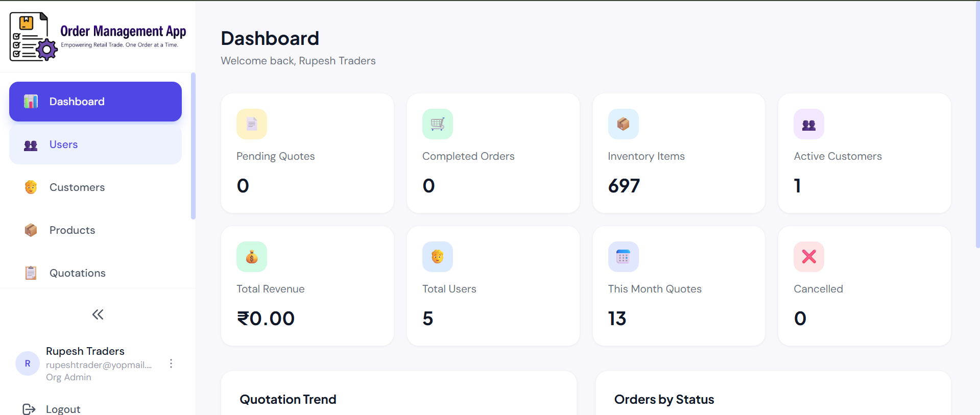
Task: Open the Customers menu item
Action: tap(95, 187)
